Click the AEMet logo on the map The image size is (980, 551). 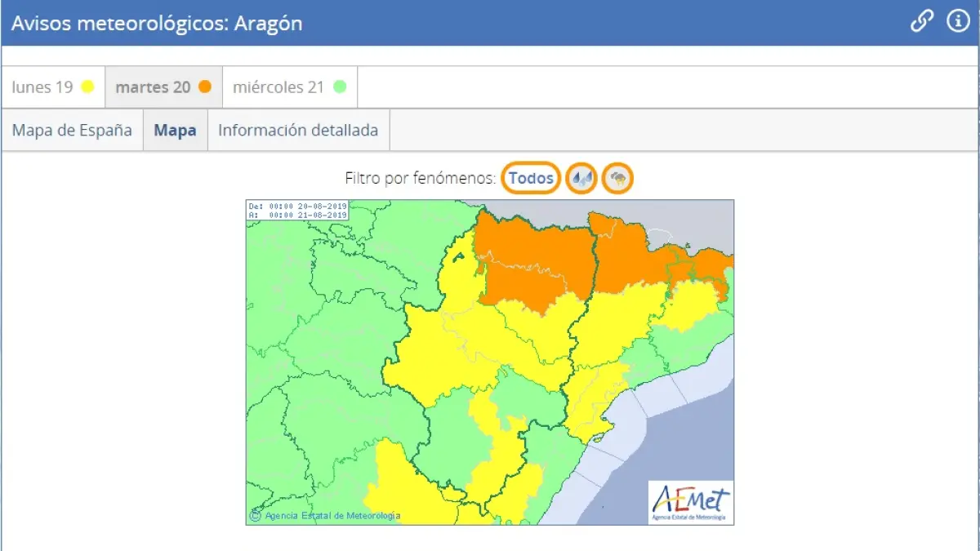[x=690, y=501]
